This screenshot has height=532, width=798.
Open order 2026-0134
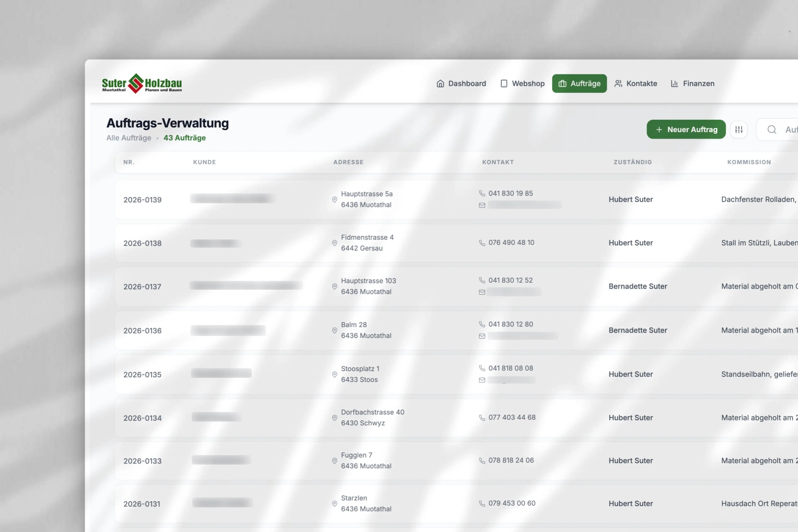143,418
